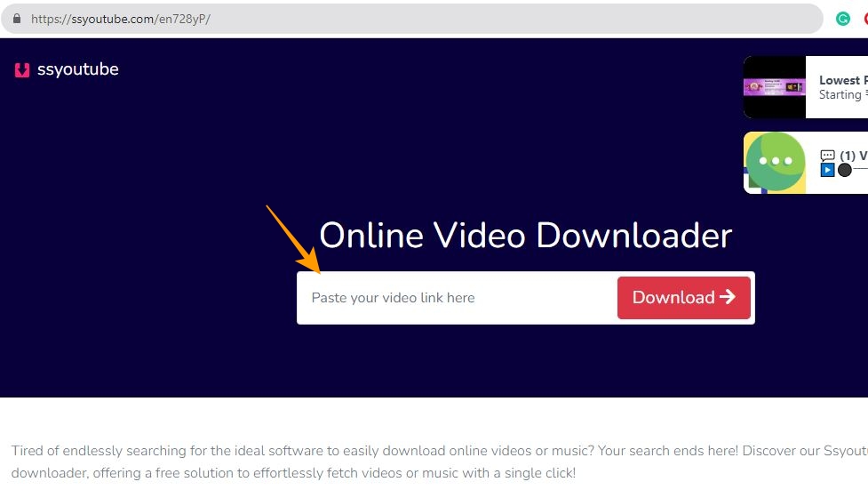Click the green chat bubble ad thumbnail

pyautogui.click(x=775, y=163)
